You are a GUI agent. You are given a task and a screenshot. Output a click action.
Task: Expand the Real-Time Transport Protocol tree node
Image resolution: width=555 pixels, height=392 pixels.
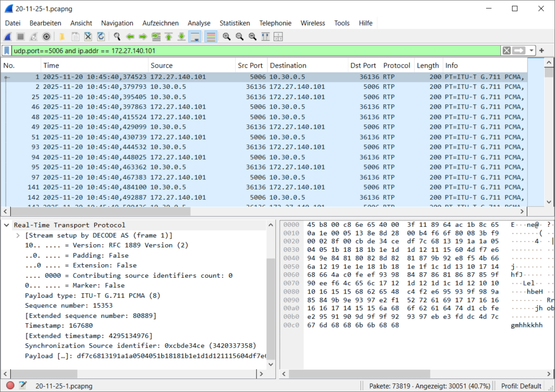(6, 225)
